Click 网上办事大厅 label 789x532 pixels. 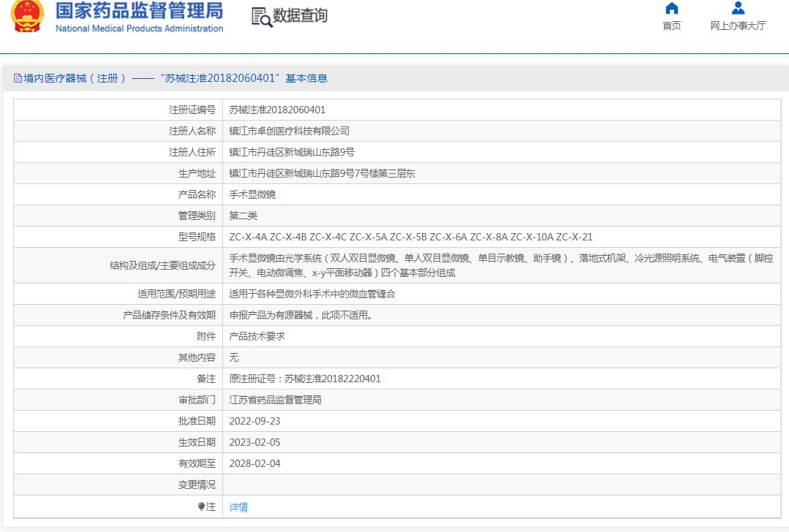coord(738,26)
